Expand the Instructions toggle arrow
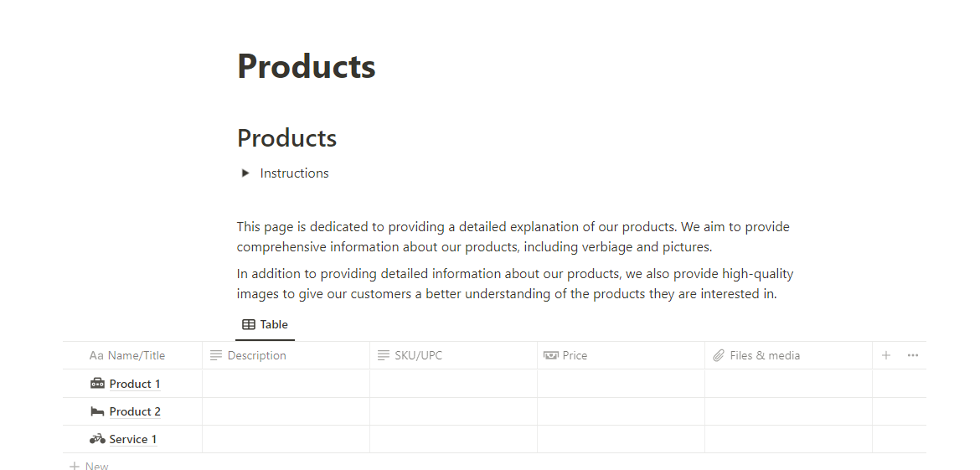Screen dimensions: 980x470 pos(245,173)
